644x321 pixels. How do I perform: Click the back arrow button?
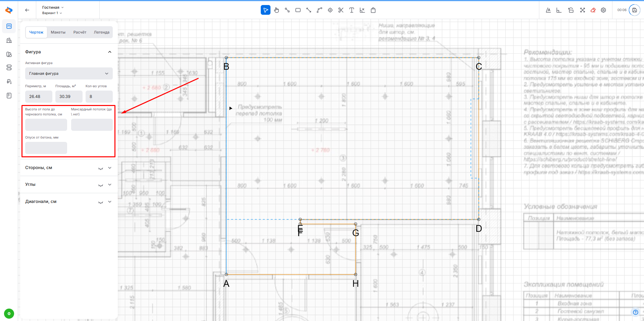(x=27, y=10)
